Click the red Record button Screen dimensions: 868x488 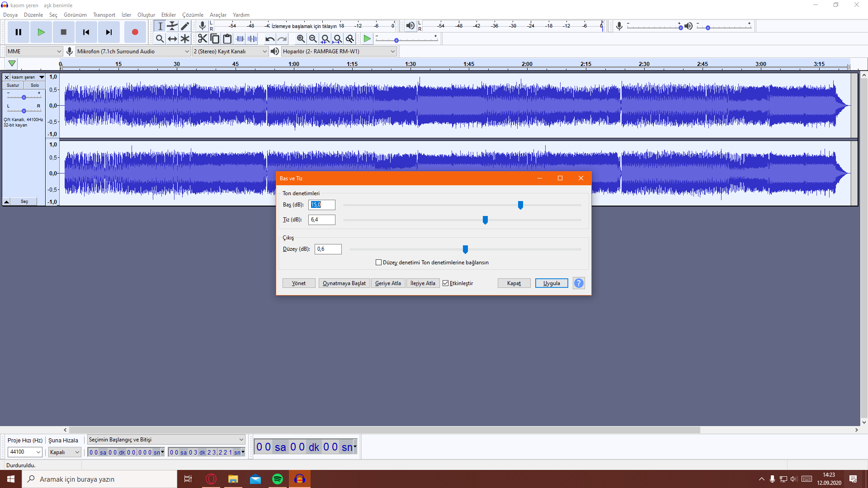click(x=135, y=32)
